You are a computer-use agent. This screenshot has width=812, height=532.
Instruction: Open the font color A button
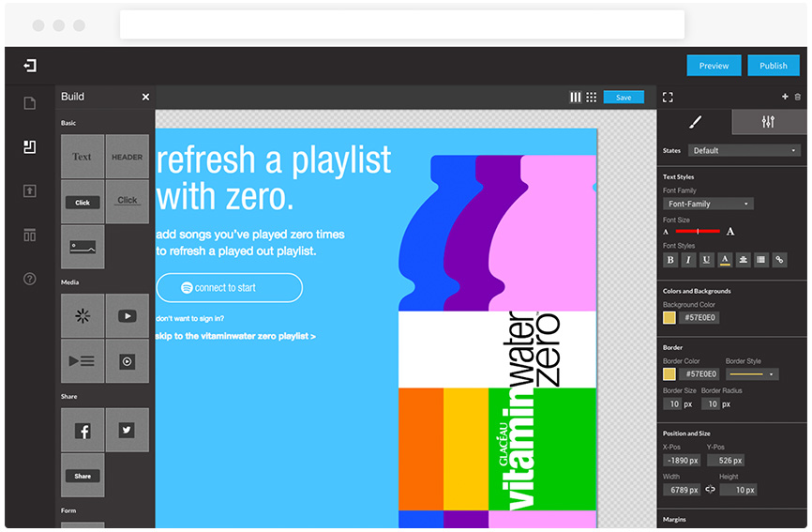(725, 260)
